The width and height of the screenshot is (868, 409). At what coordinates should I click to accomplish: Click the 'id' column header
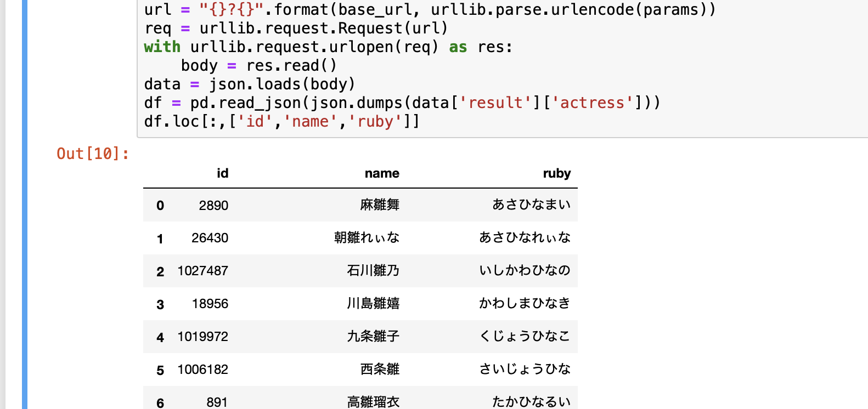[222, 173]
